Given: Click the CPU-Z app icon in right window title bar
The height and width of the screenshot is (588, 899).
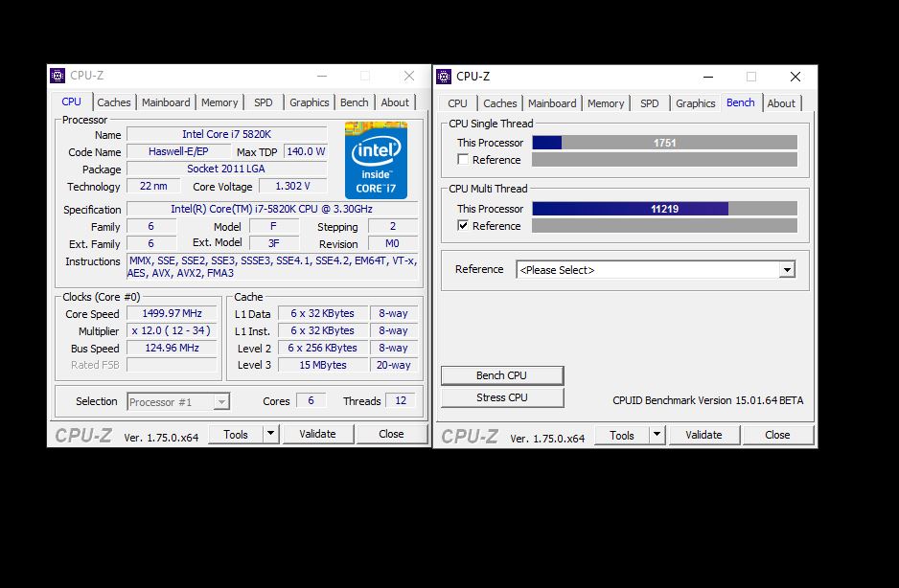Looking at the screenshot, I should (x=444, y=77).
